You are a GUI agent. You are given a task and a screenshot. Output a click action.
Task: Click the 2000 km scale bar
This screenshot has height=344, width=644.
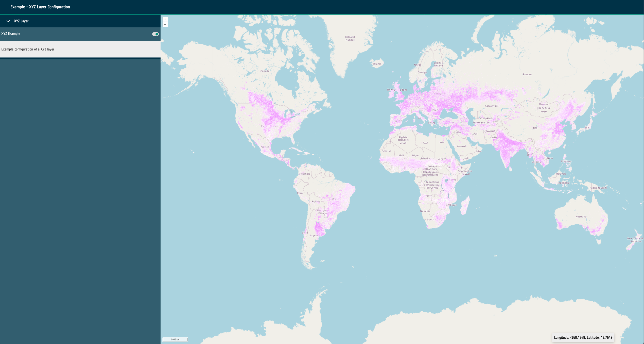[175, 339]
